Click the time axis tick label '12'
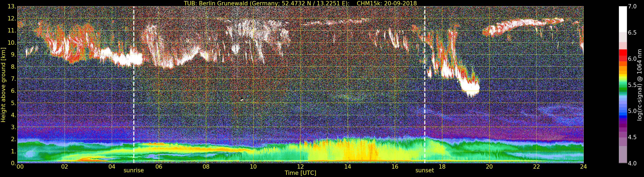This screenshot has height=177, width=644. 300,166
